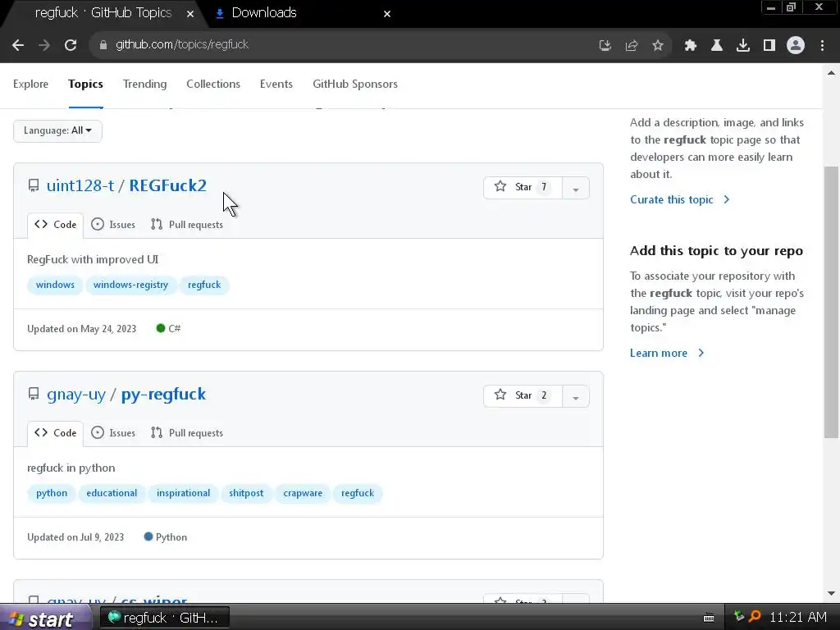Image resolution: width=840 pixels, height=630 pixels.
Task: Open star list dropdown for REGFuck2
Action: [x=576, y=188]
